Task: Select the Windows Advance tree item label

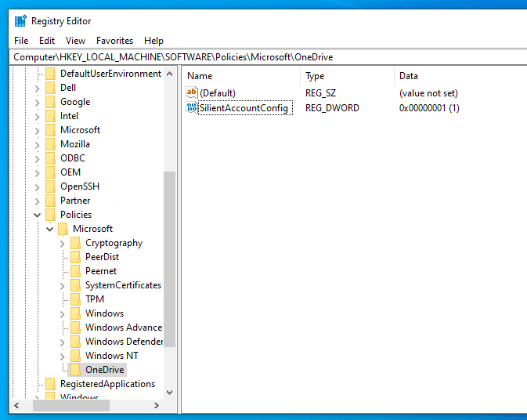Action: (124, 328)
